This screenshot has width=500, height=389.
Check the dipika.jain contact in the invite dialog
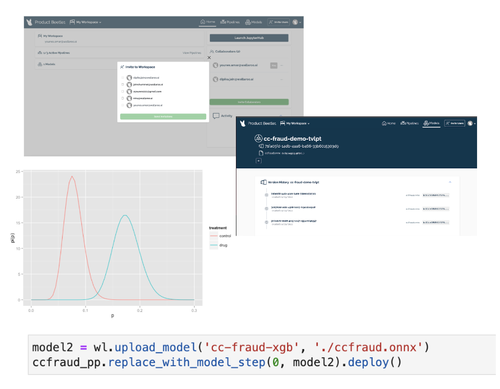(x=123, y=78)
